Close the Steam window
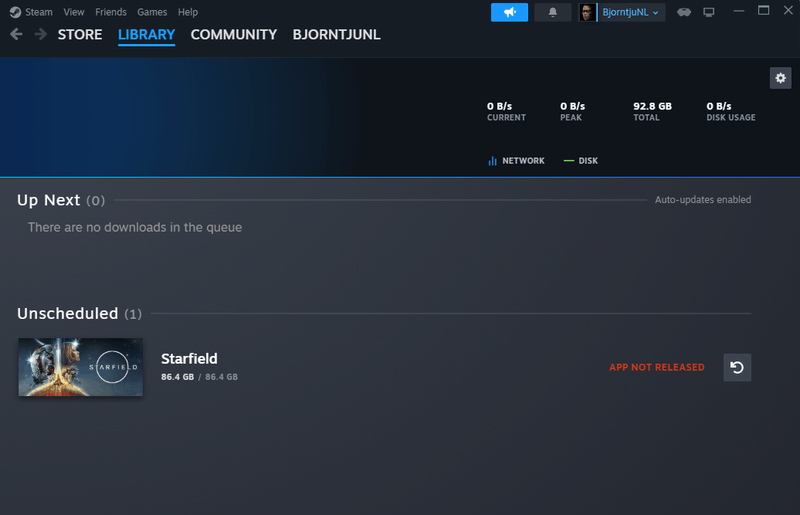Image resolution: width=800 pixels, height=515 pixels. tap(788, 11)
